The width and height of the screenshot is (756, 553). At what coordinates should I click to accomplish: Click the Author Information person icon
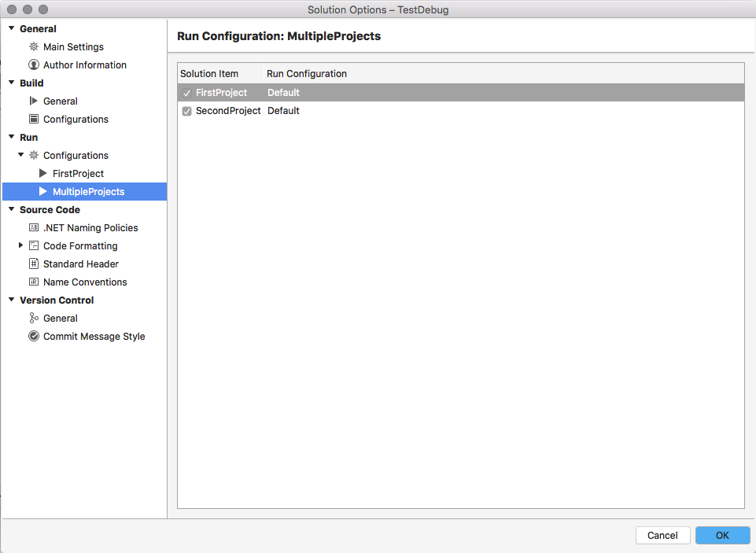pyautogui.click(x=34, y=65)
